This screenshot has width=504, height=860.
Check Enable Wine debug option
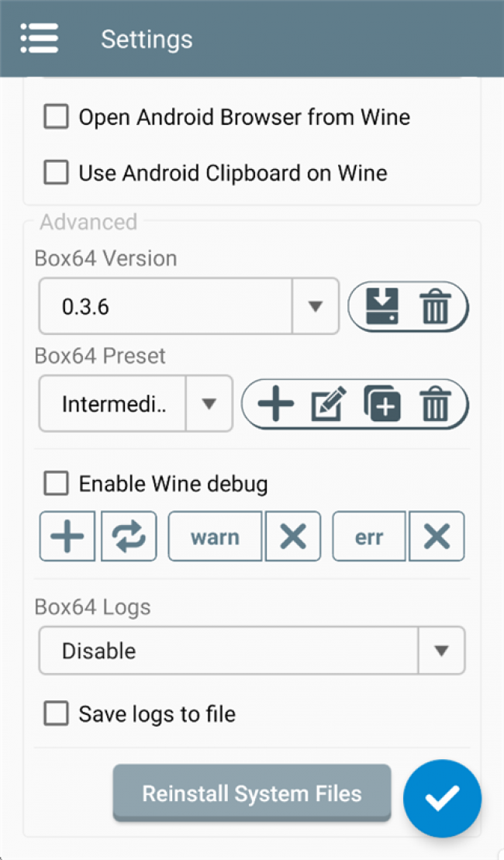tap(56, 485)
